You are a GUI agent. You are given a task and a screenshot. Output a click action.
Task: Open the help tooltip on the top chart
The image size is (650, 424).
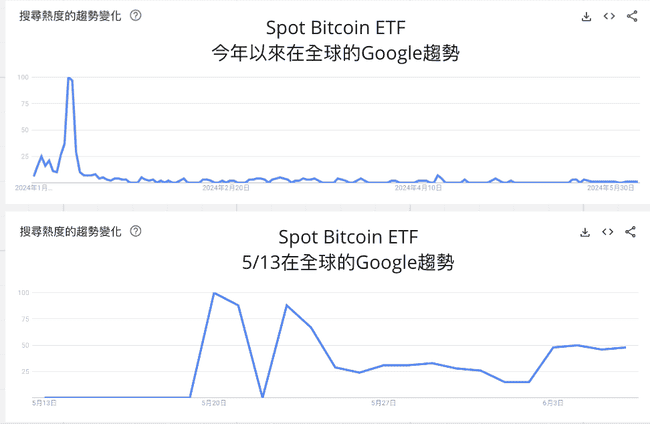click(136, 16)
